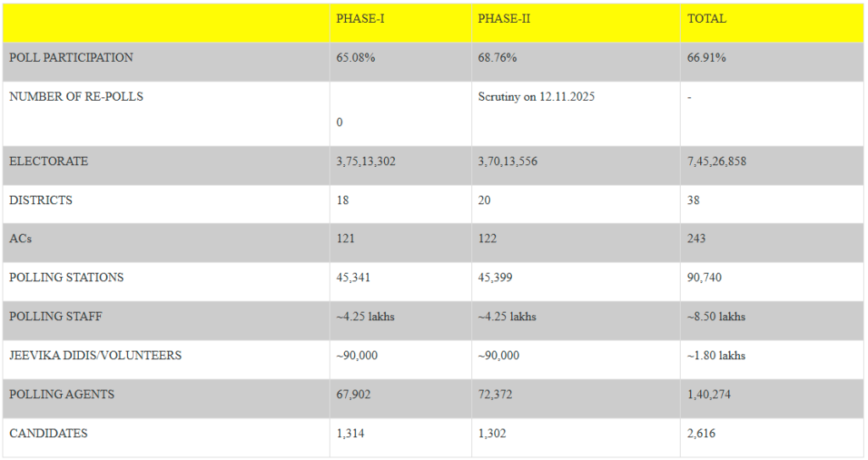Select the JEEVIKA DIDIS/VOLUNTEERS row label
Image resolution: width=868 pixels, height=460 pixels.
point(95,356)
